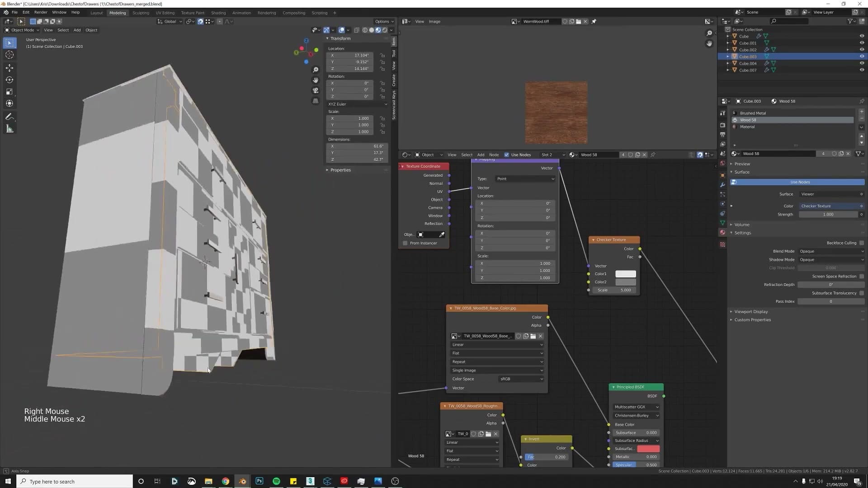Open the Object Data mesh properties tab

click(x=722, y=223)
